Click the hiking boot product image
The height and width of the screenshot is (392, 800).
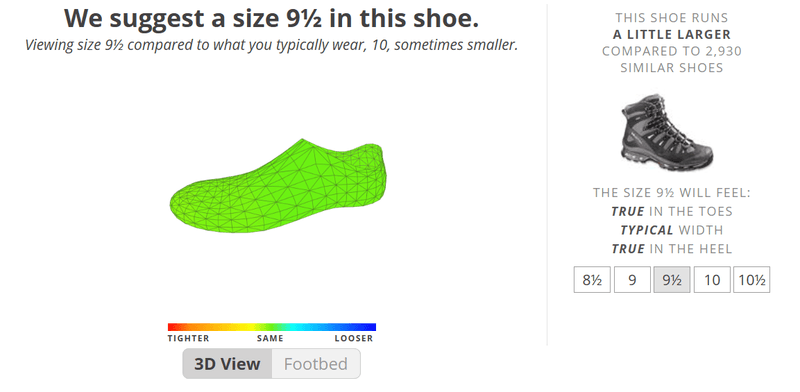(x=667, y=134)
